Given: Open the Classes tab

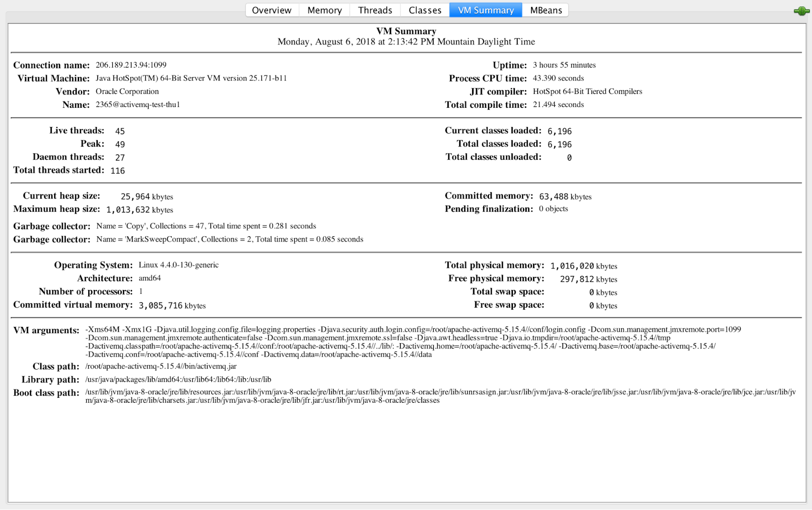Looking at the screenshot, I should pyautogui.click(x=424, y=10).
